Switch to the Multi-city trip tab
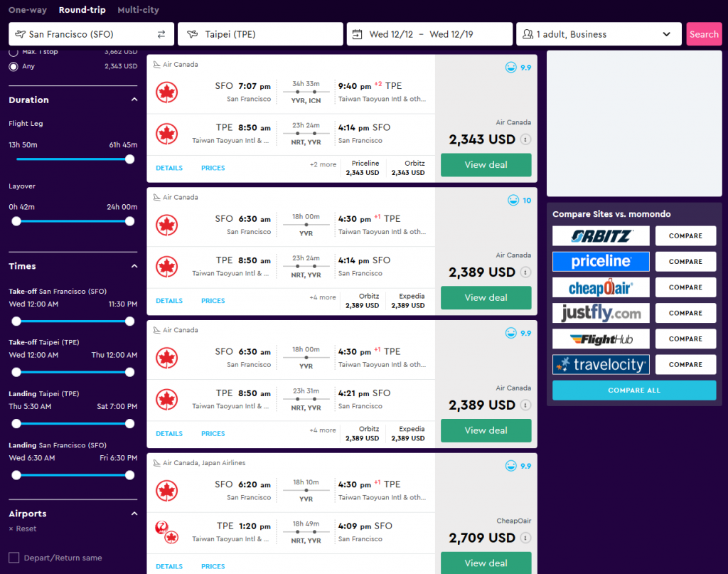The height and width of the screenshot is (574, 728). [x=138, y=10]
